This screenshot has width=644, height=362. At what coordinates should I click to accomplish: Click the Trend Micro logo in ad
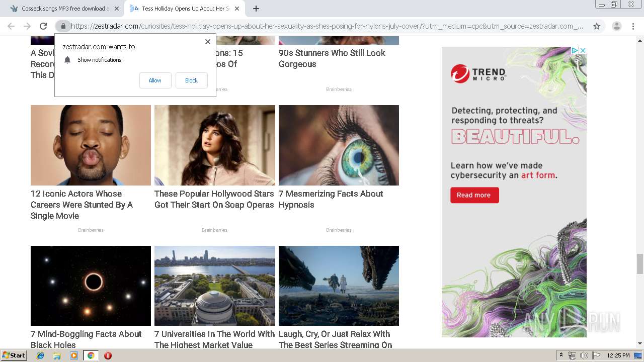pyautogui.click(x=478, y=73)
